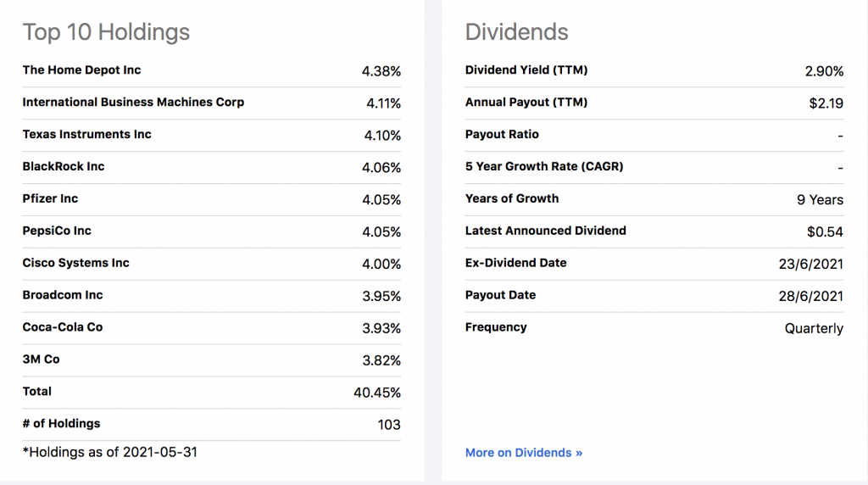868x485 pixels.
Task: Click the Quarterly frequency value
Action: [x=815, y=329]
